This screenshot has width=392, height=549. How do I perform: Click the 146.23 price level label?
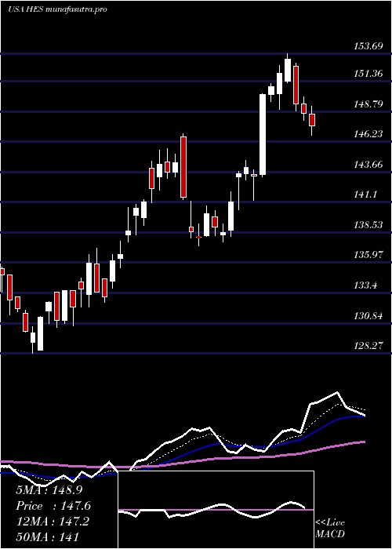click(x=368, y=134)
